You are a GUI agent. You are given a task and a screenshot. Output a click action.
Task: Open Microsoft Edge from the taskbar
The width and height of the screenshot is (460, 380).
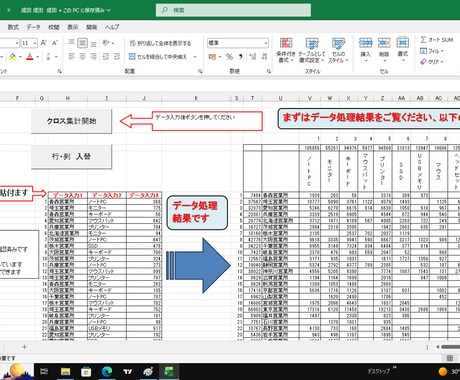point(107,371)
